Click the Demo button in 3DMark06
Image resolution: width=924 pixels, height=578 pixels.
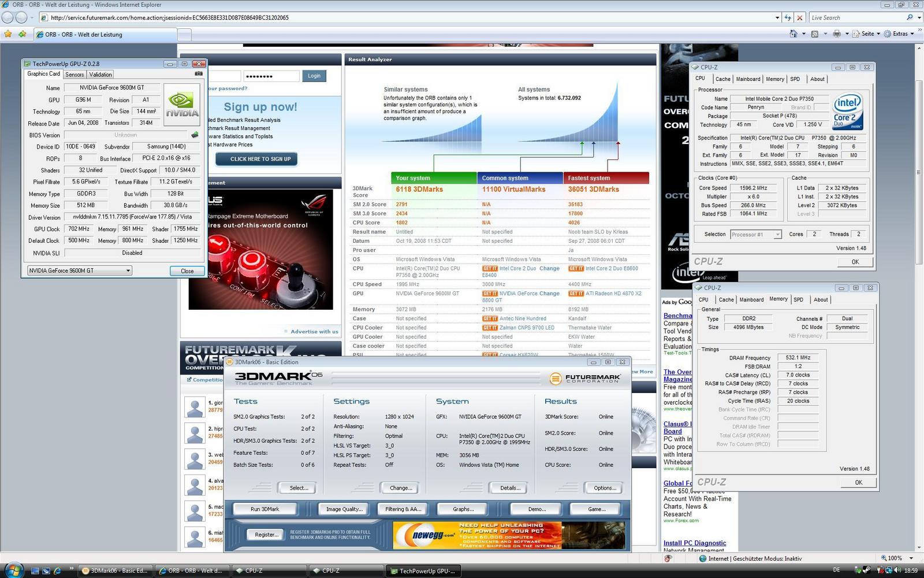point(536,509)
